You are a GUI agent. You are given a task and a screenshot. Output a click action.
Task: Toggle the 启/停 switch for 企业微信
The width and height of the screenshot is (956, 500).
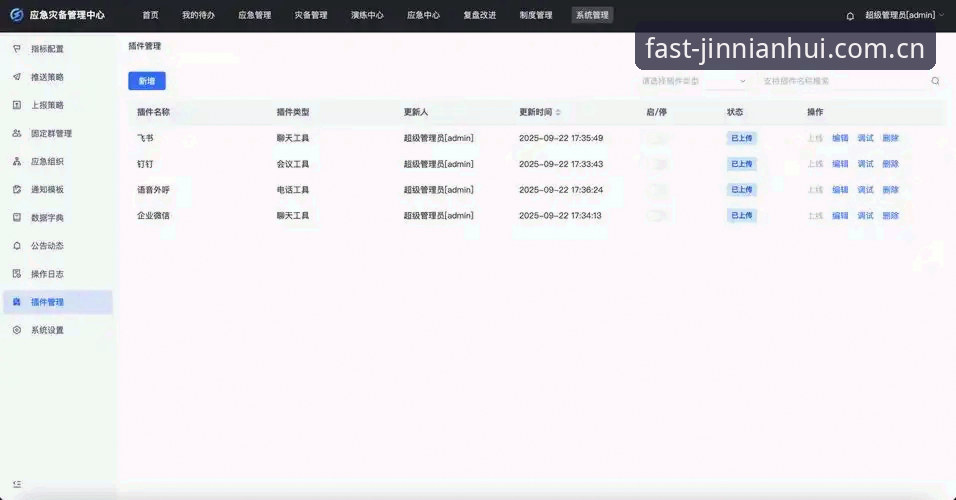[657, 215]
